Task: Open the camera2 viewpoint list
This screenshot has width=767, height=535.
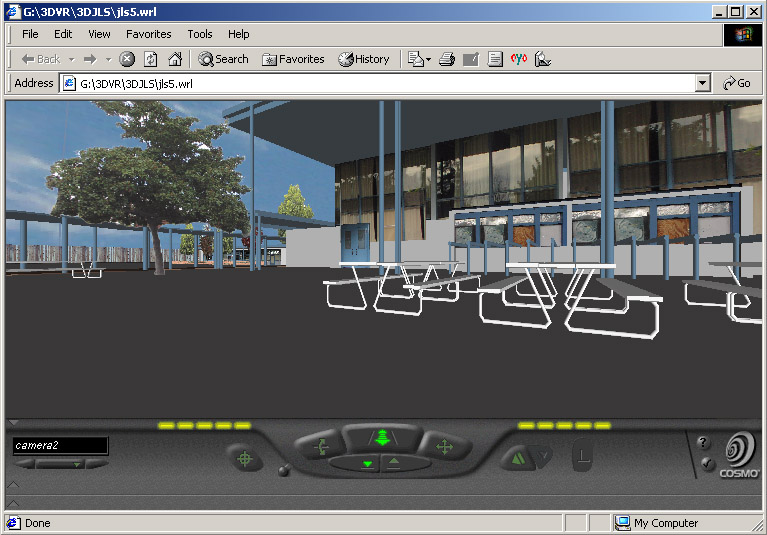Action: click(60, 446)
